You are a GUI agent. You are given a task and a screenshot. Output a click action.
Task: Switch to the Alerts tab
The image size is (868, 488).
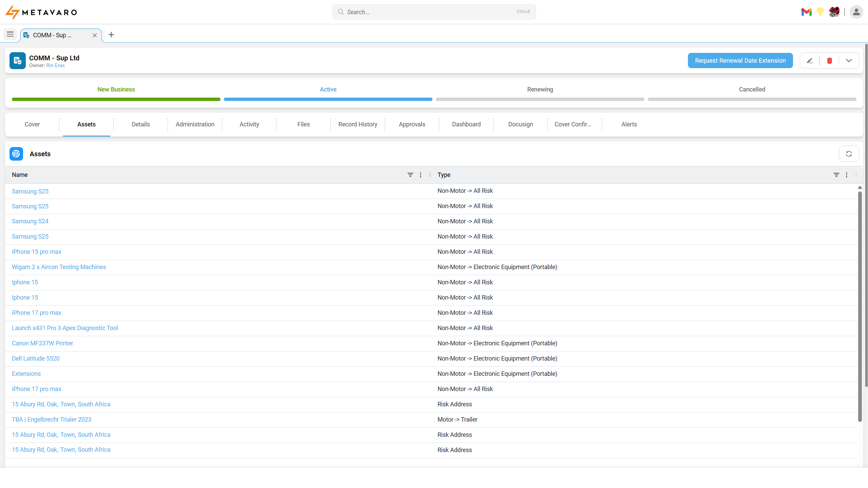629,124
